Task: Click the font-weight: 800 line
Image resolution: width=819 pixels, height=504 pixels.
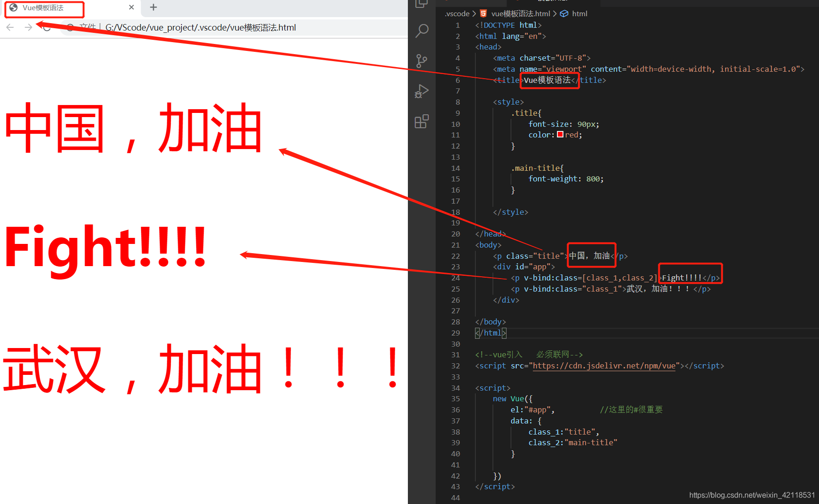Action: tap(566, 179)
